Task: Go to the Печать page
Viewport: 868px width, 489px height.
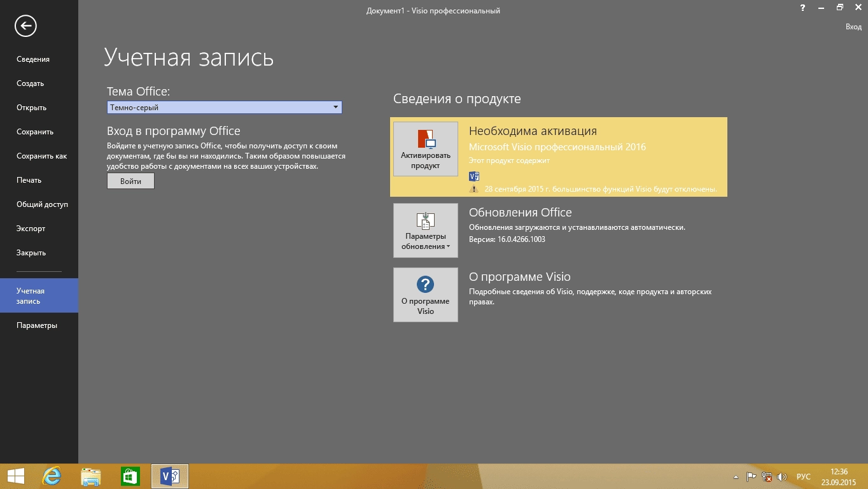Action: 29,180
